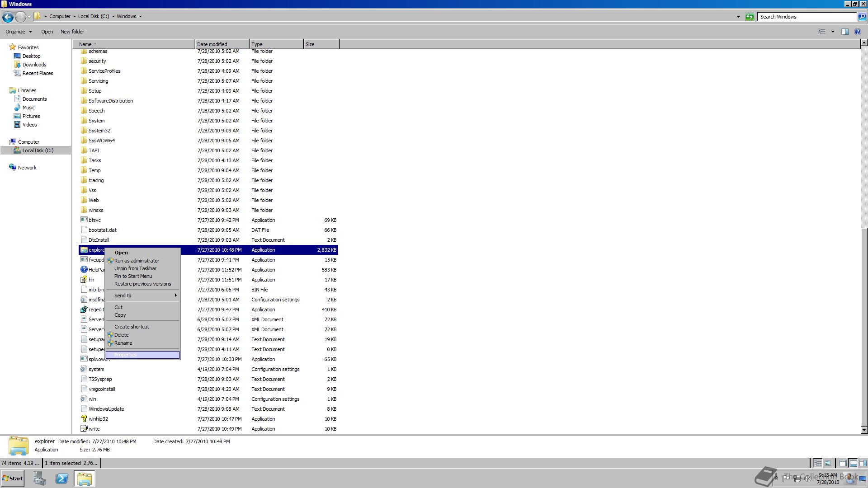Choose Rename in the context menu
The image size is (868, 488).
(143, 343)
